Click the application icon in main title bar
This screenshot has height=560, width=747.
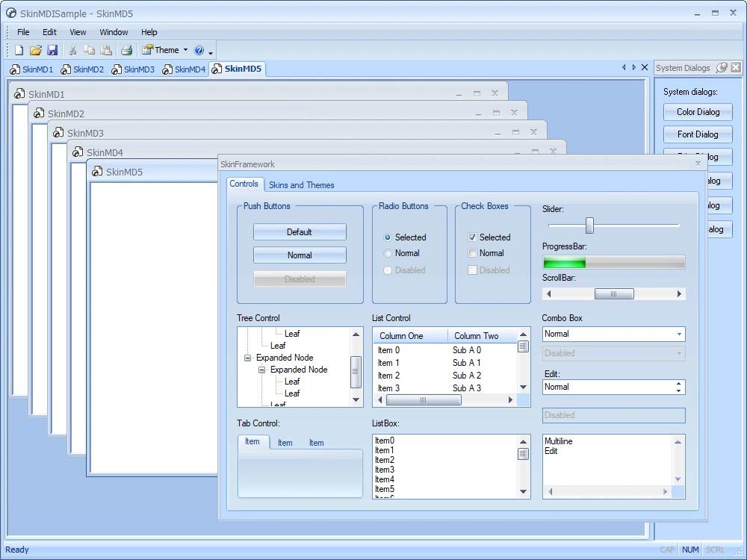(11, 13)
